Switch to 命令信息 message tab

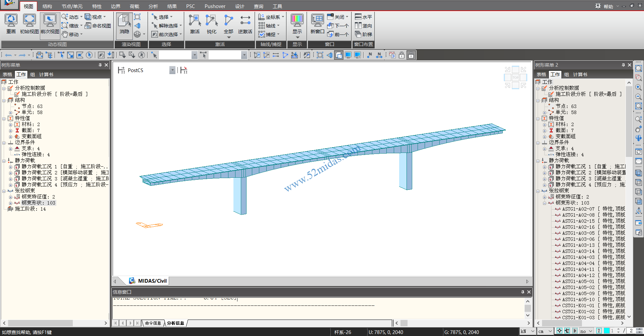(153, 323)
